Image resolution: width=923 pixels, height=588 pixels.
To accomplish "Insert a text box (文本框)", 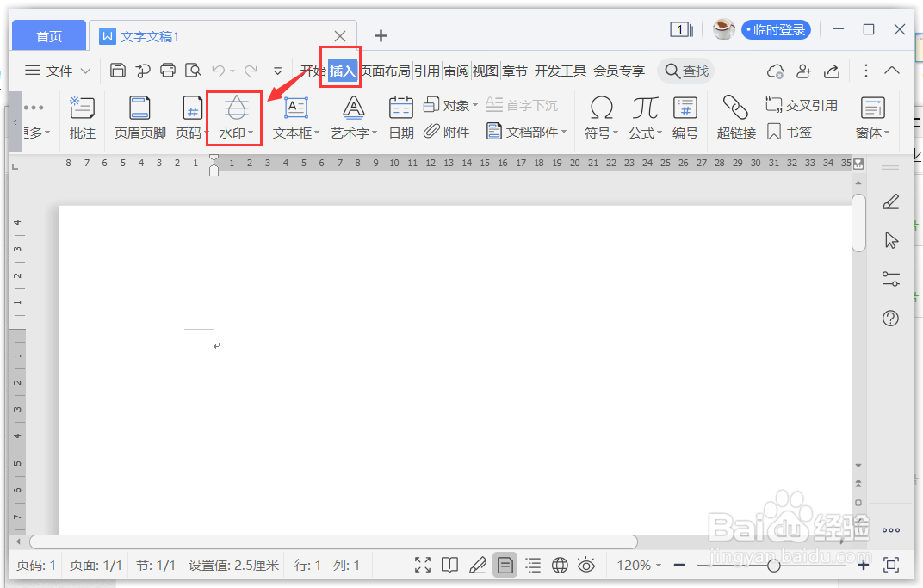I will (295, 118).
